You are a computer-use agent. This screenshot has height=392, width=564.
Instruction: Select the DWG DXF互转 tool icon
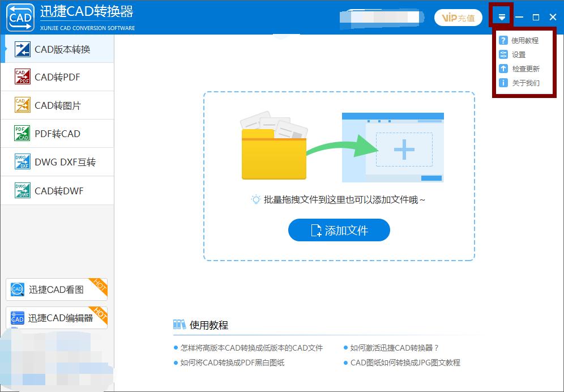23,161
